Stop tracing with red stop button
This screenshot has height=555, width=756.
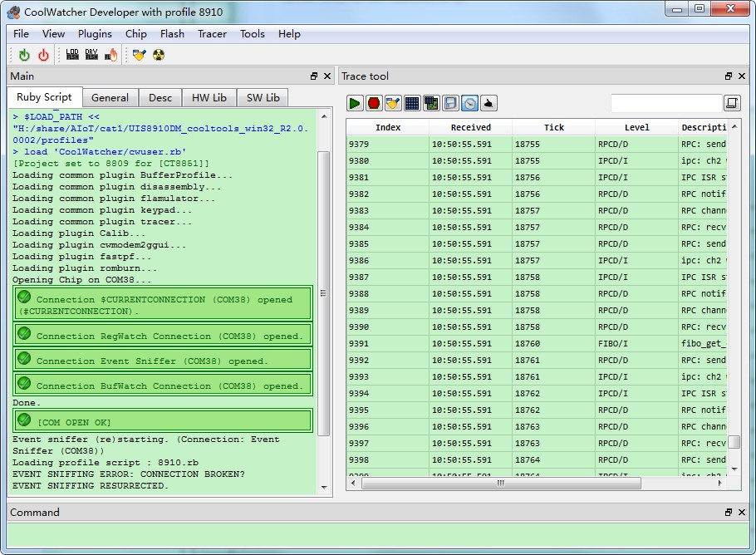374,103
